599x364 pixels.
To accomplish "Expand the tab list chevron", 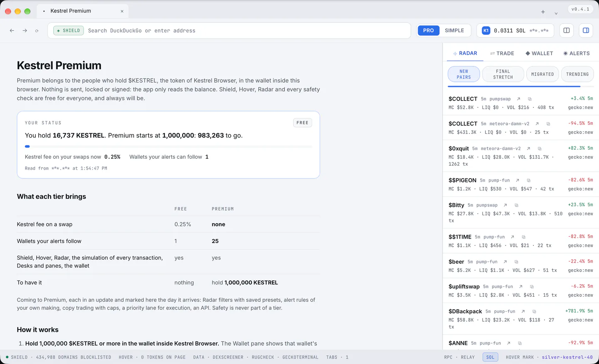I will (x=556, y=13).
